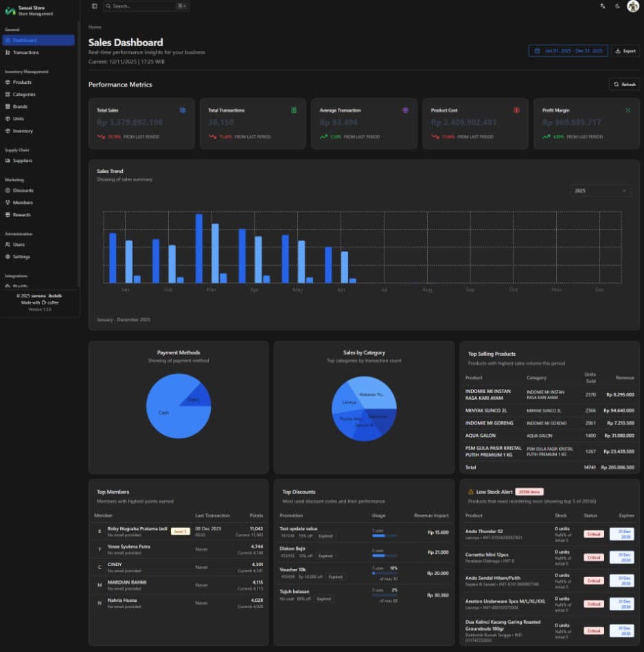Open Suppliers page from sidebar

(x=23, y=161)
